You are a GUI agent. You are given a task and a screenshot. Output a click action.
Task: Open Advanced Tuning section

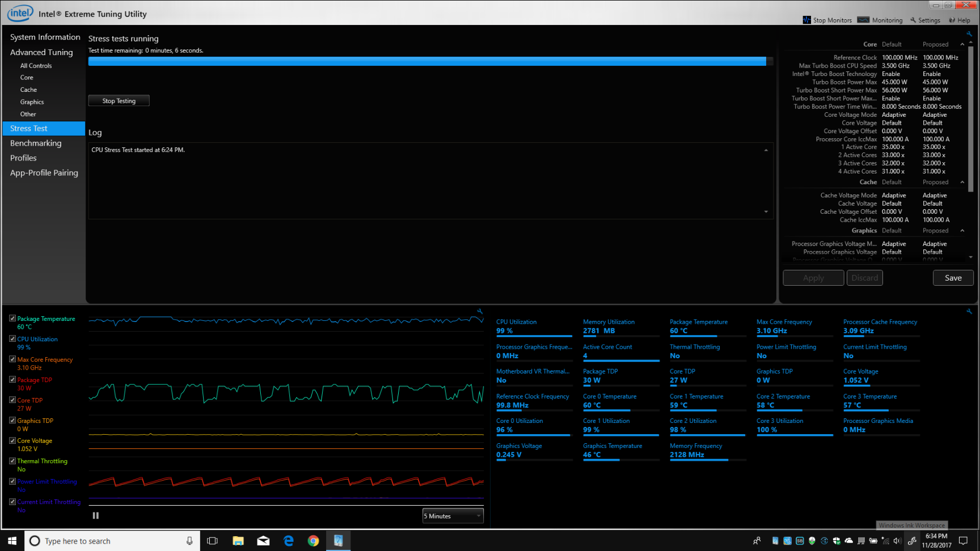[41, 52]
